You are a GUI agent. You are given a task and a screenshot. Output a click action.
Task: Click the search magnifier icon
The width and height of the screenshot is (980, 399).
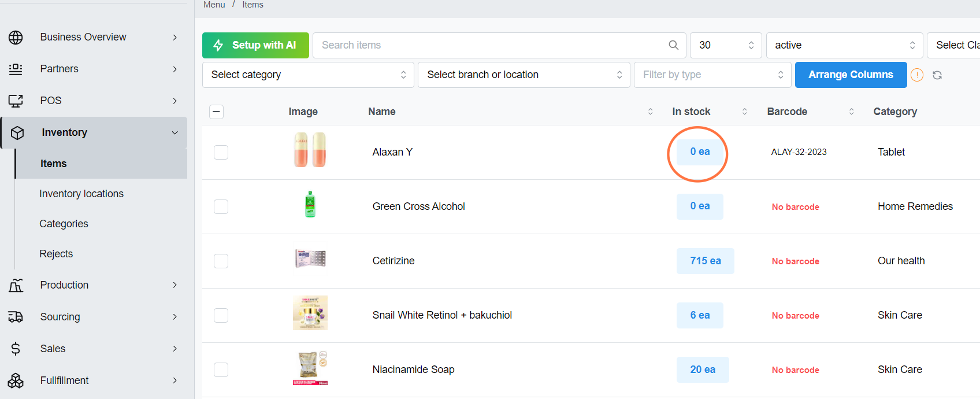click(673, 45)
